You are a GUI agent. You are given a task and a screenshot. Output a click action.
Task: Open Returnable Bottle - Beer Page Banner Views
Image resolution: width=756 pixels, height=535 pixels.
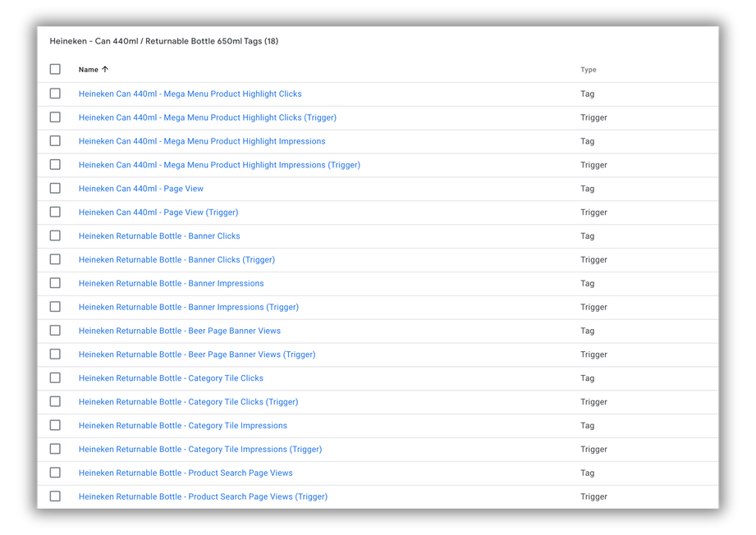[180, 331]
